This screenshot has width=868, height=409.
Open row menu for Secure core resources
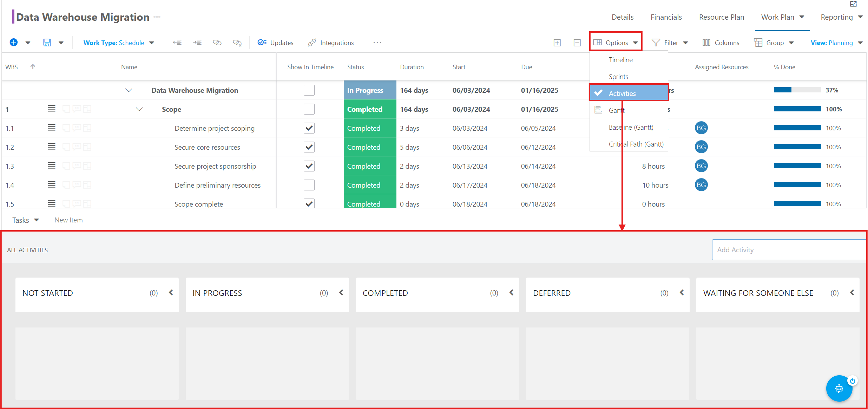click(52, 147)
